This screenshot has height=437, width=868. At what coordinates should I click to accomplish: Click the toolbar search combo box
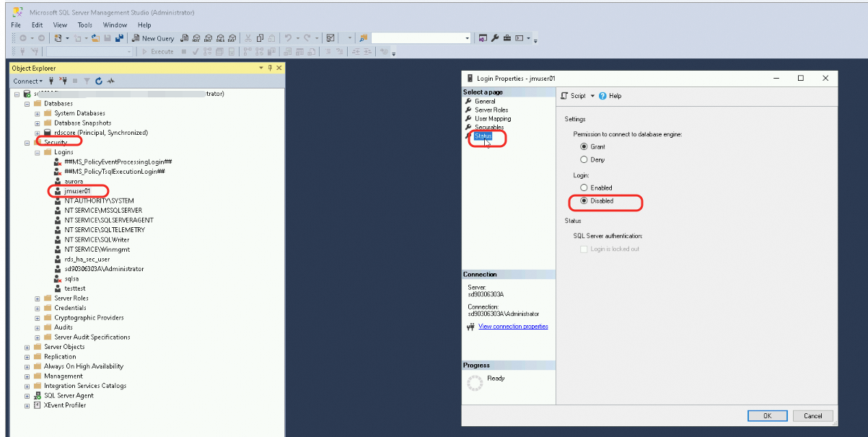(x=421, y=38)
